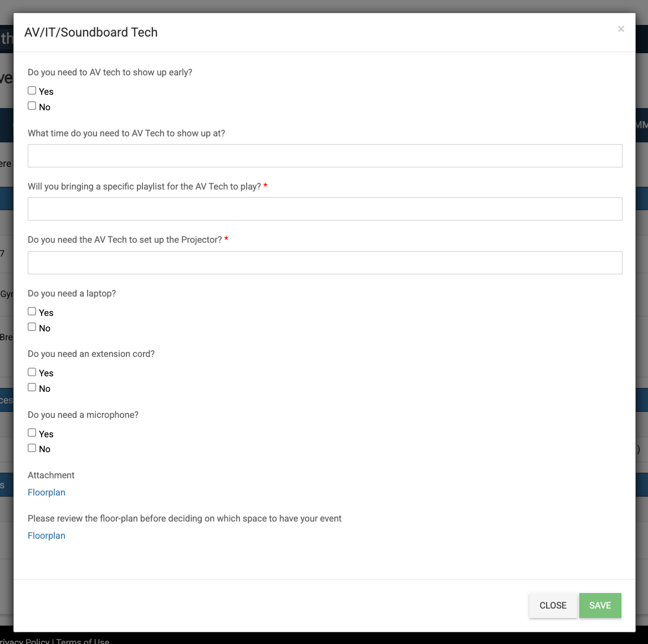Open the Privacy Policy footer link
This screenshot has height=644, width=648.
25,641
